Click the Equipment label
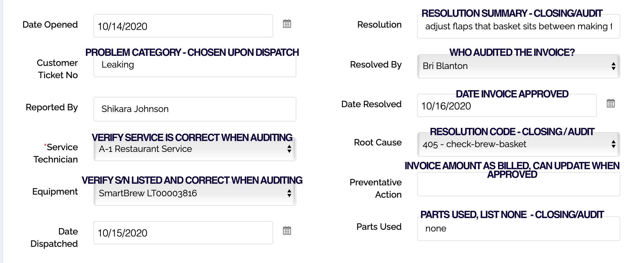644x263 pixels. click(x=55, y=192)
